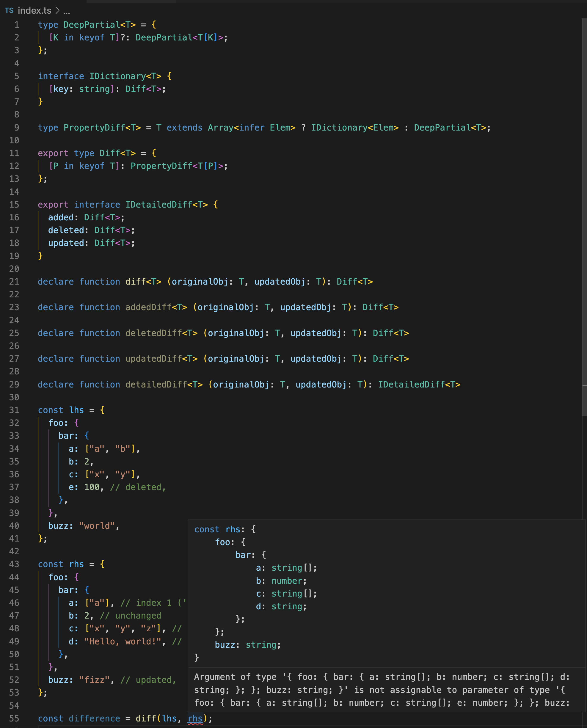Expand the ellipsis breadcrumb after index.ts
Screen dimensions: 587x728
pyautogui.click(x=66, y=11)
